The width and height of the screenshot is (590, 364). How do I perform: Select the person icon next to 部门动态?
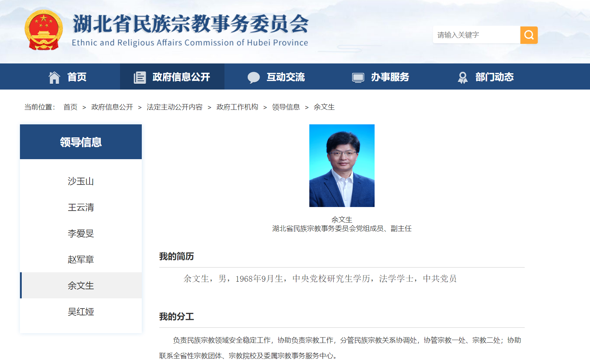click(463, 76)
